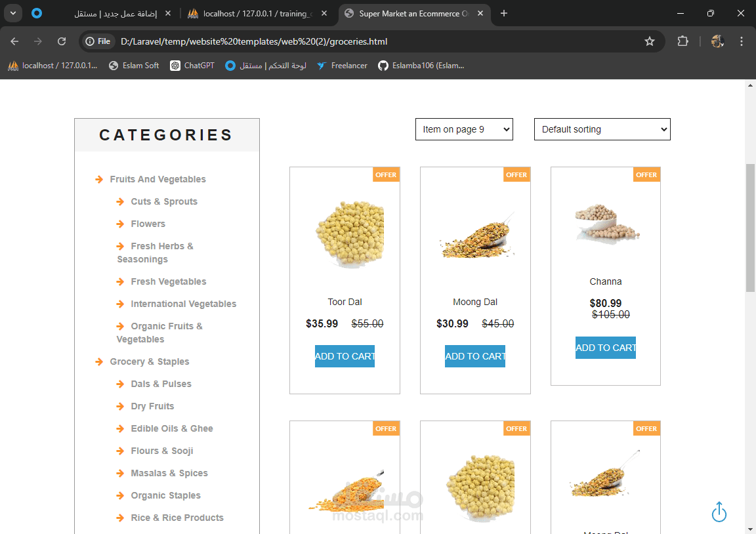Open Fruits And Vegetables category
The width and height of the screenshot is (756, 534).
[x=157, y=179]
